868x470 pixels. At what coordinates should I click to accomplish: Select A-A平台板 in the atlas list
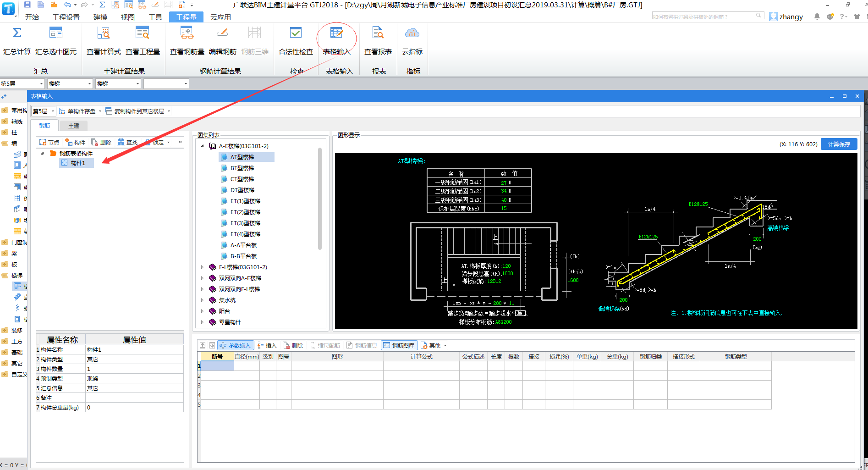243,245
